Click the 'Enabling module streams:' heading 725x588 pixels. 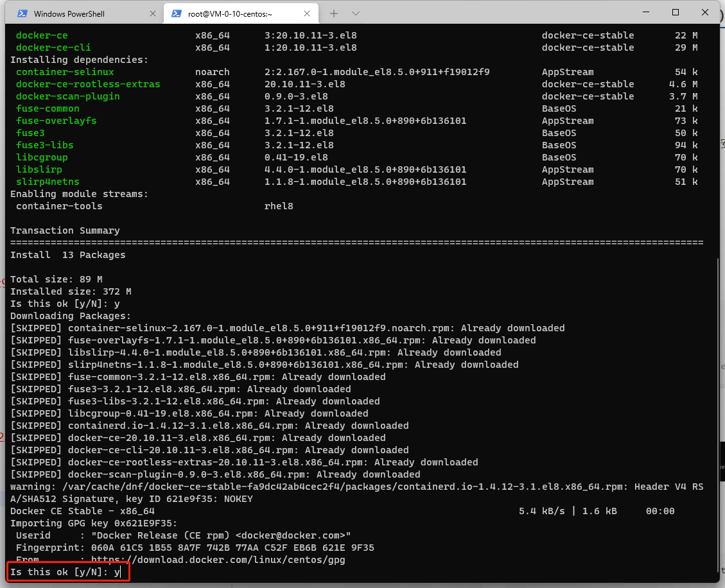79,194
